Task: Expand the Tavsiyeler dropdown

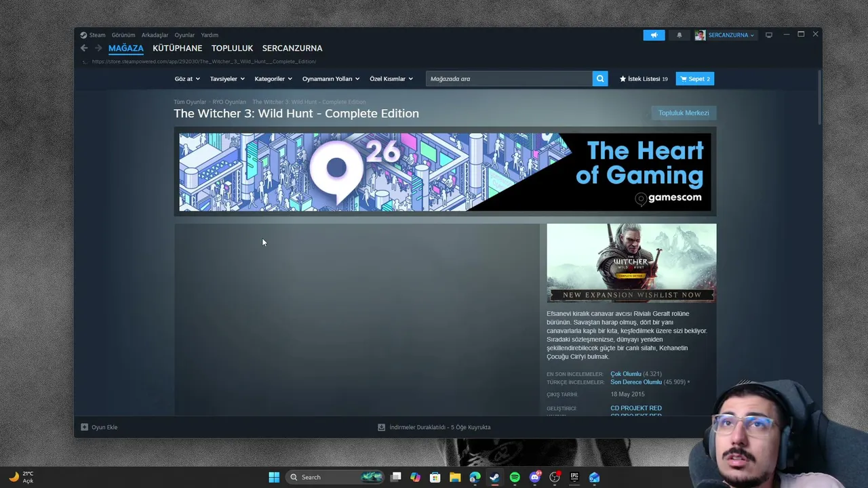Action: [x=227, y=79]
